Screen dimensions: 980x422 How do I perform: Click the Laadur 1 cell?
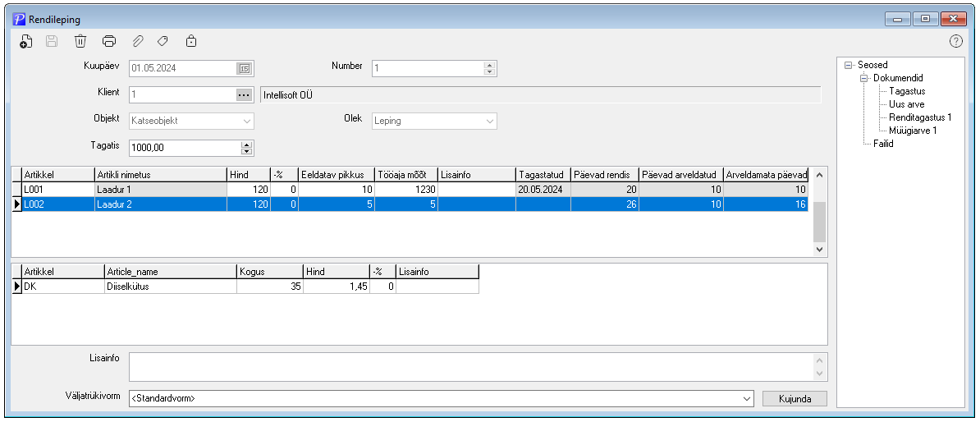(160, 190)
